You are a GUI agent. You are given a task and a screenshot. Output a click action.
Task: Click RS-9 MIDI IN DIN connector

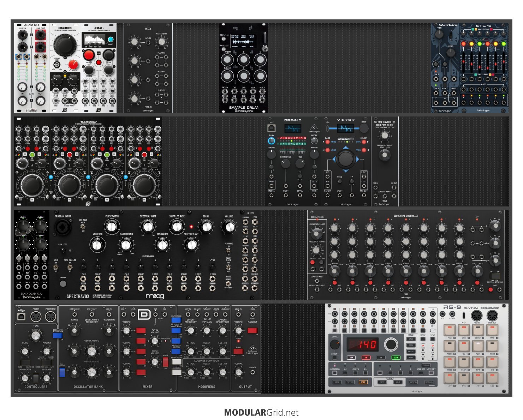pos(477,316)
